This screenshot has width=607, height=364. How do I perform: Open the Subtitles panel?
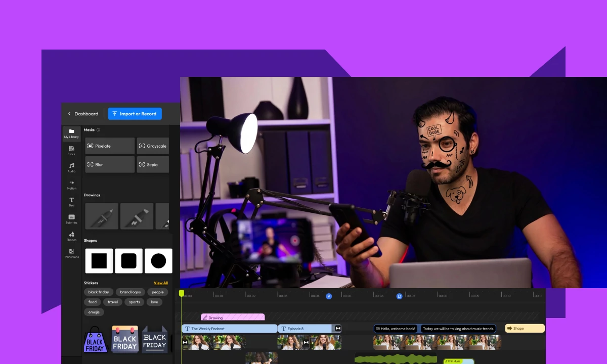tap(71, 219)
